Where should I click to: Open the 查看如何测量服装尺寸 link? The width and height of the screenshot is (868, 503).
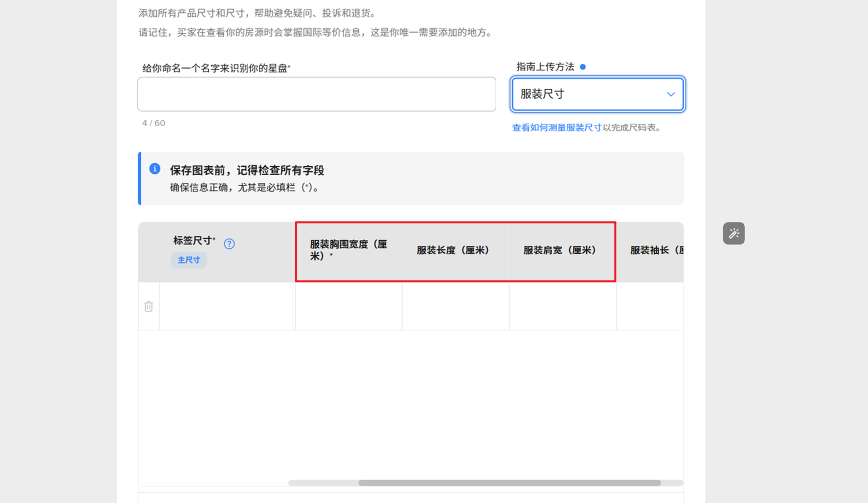pyautogui.click(x=556, y=128)
